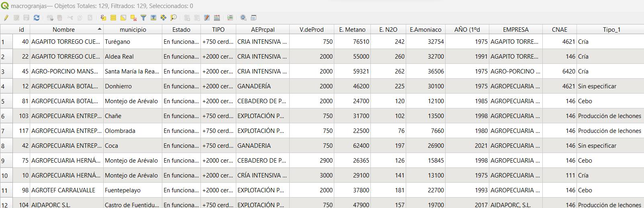Click the E.Amoniaco column header
Image resolution: width=644 pixels, height=208 pixels.
425,29
